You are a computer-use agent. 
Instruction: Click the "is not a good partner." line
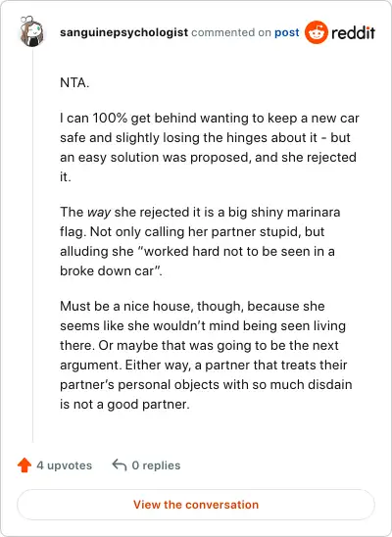[124, 404]
